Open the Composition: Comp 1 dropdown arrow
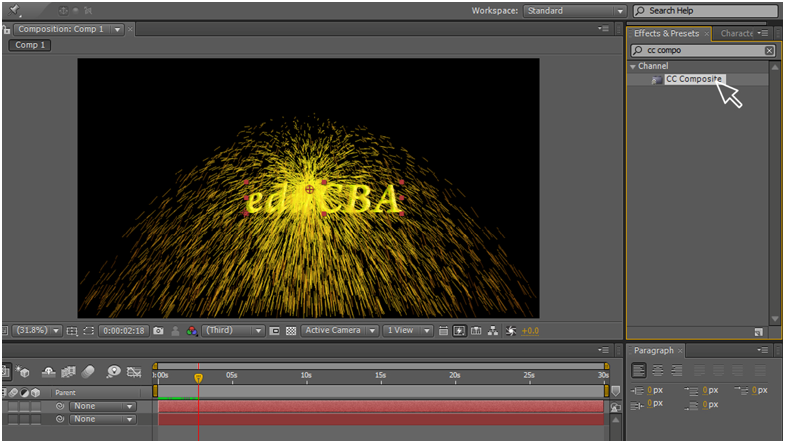 tap(117, 30)
